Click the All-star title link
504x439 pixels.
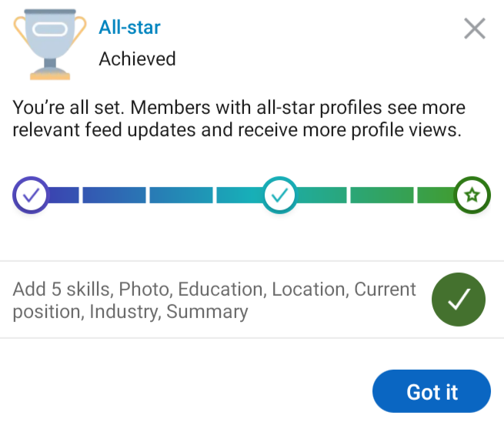(129, 27)
